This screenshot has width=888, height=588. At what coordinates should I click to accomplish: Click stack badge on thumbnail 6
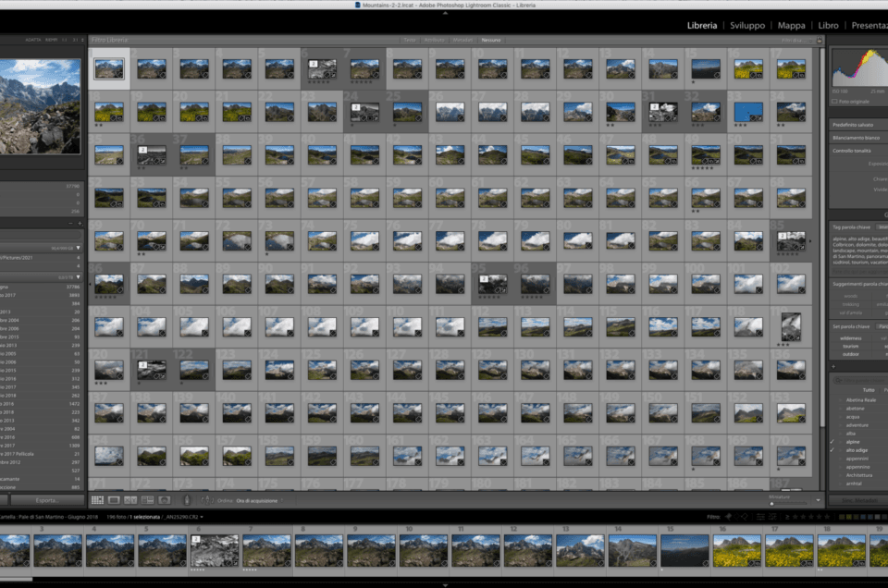314,64
